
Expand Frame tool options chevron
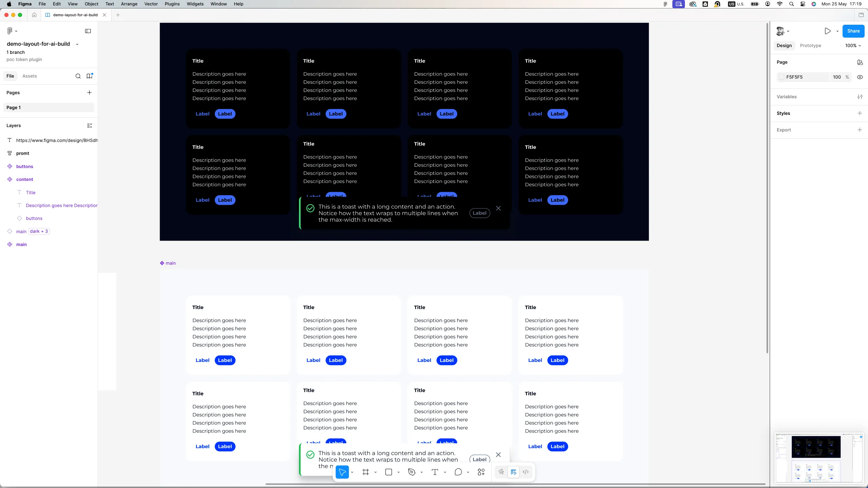375,472
